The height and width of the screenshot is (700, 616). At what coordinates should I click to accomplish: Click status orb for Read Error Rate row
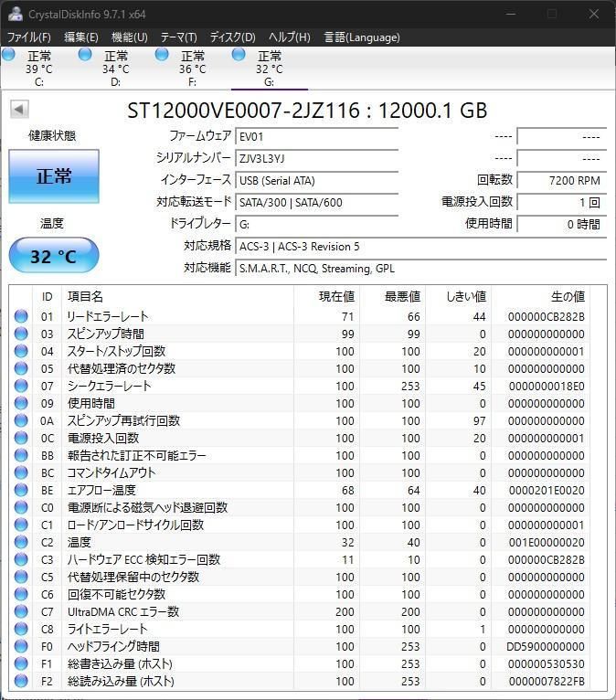coord(21,316)
